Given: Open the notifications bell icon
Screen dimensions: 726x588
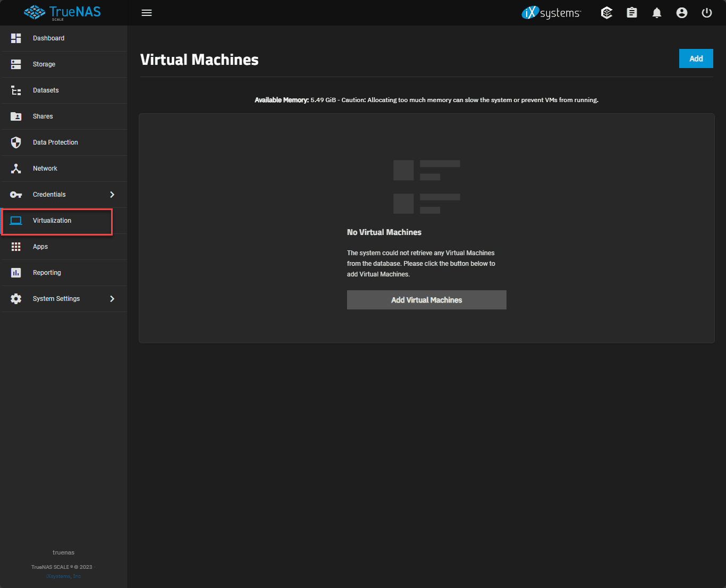Looking at the screenshot, I should [656, 12].
